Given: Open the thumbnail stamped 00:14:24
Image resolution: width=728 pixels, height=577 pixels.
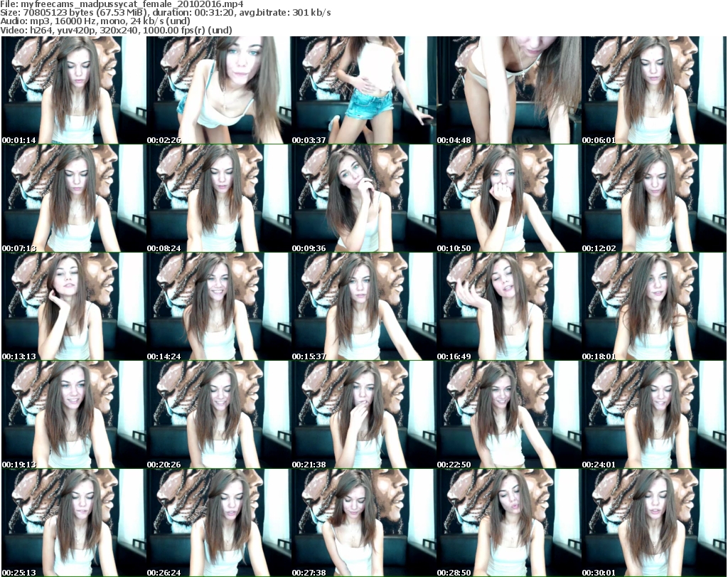Looking at the screenshot, I should (x=219, y=307).
